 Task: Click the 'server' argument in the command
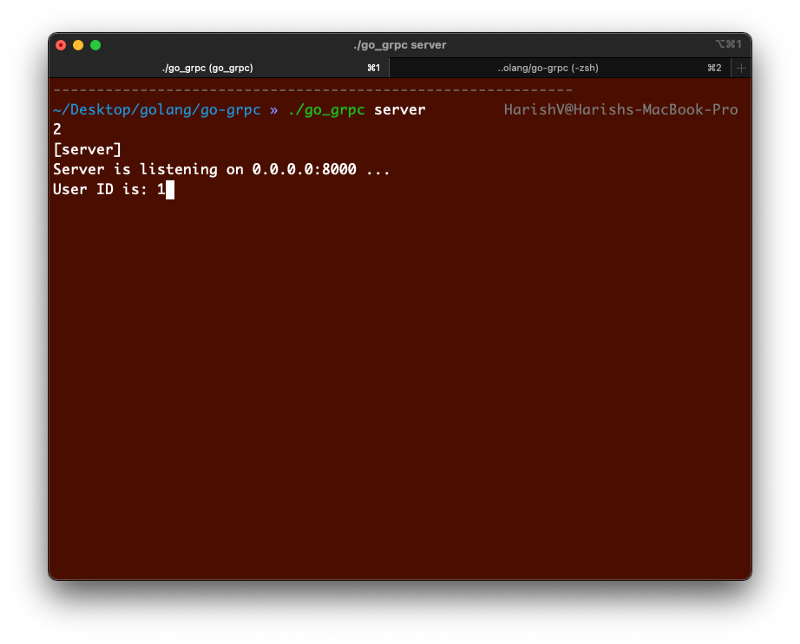[x=399, y=110]
